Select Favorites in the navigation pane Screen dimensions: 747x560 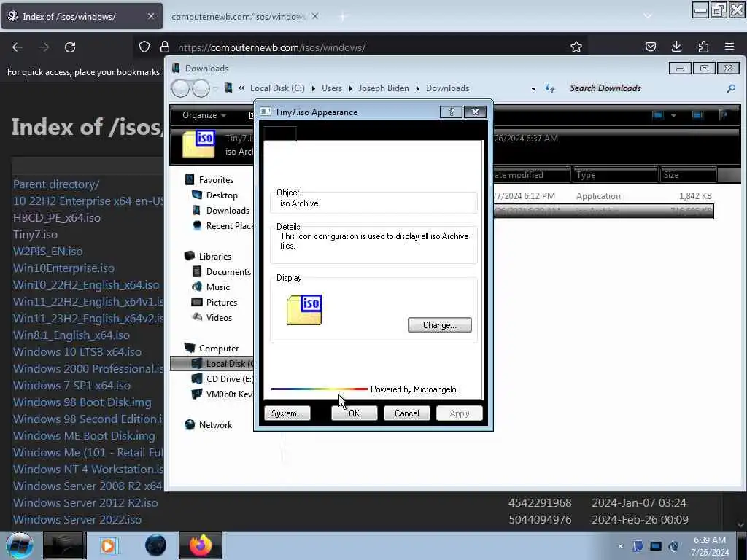[x=216, y=180]
